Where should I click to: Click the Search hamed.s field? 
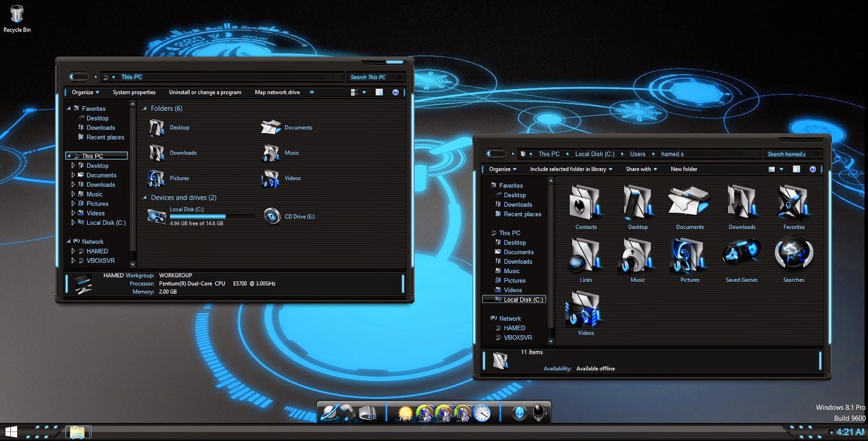pyautogui.click(x=792, y=154)
